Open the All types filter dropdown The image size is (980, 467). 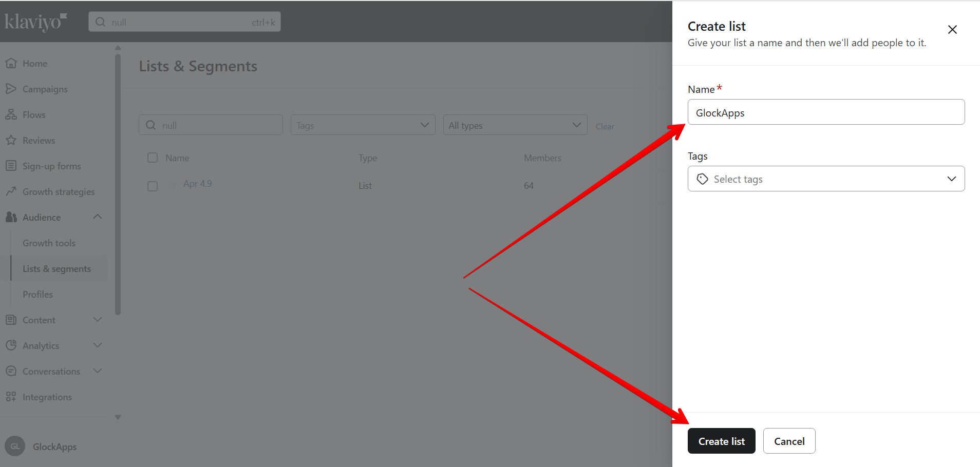515,125
